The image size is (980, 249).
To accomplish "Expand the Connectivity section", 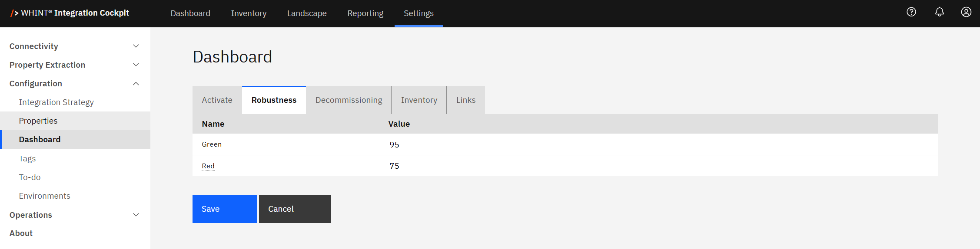I will (136, 46).
